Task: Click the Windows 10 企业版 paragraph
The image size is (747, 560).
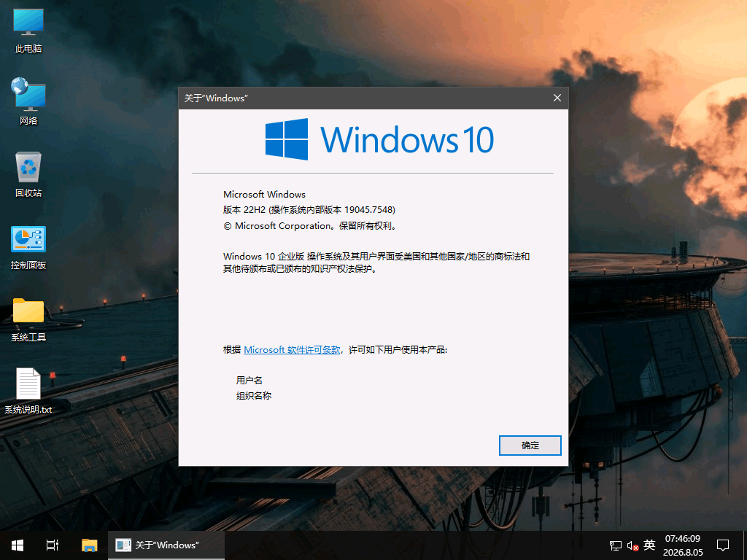Action: (376, 262)
